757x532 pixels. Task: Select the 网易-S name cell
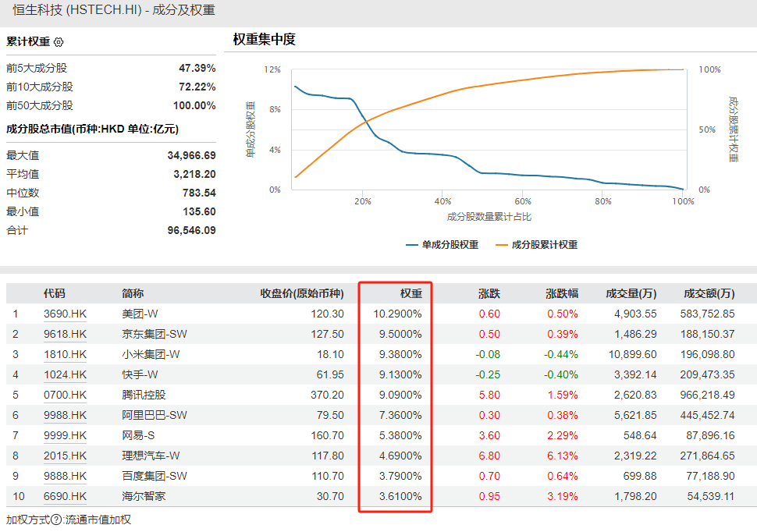[138, 435]
